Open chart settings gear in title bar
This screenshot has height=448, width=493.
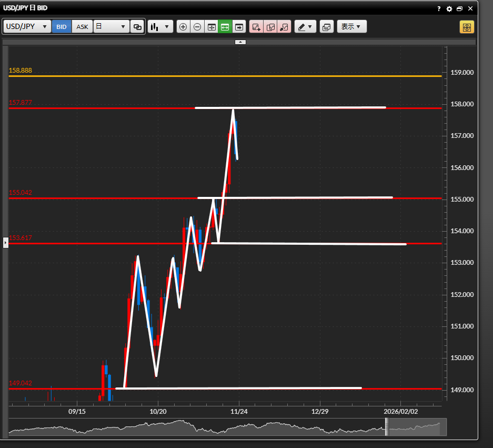(x=449, y=9)
